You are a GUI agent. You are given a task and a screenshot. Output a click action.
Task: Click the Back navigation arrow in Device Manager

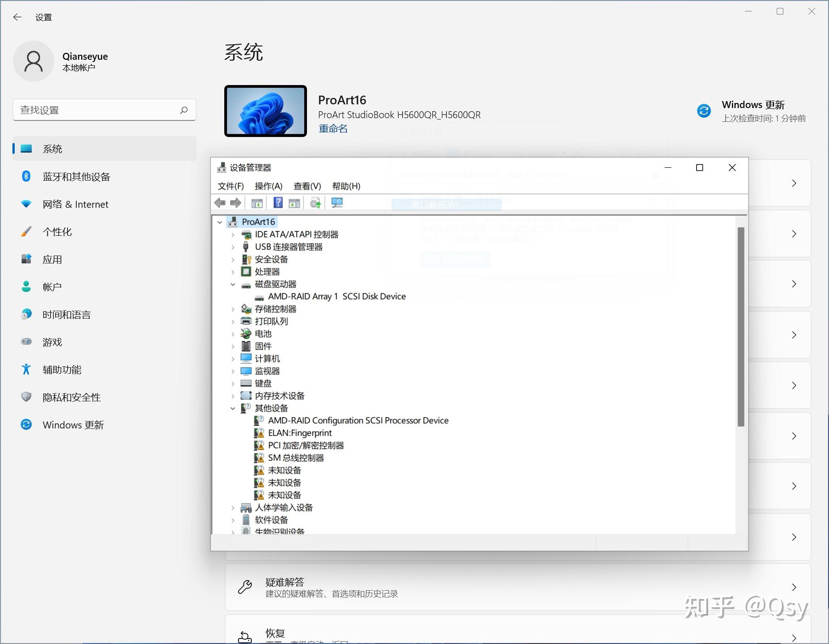(x=220, y=202)
